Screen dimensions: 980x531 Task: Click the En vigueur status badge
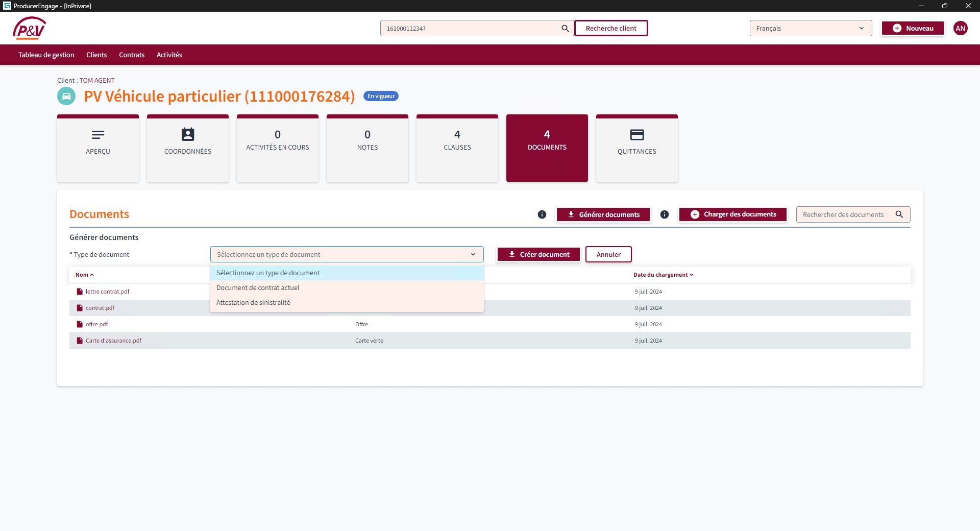(381, 96)
